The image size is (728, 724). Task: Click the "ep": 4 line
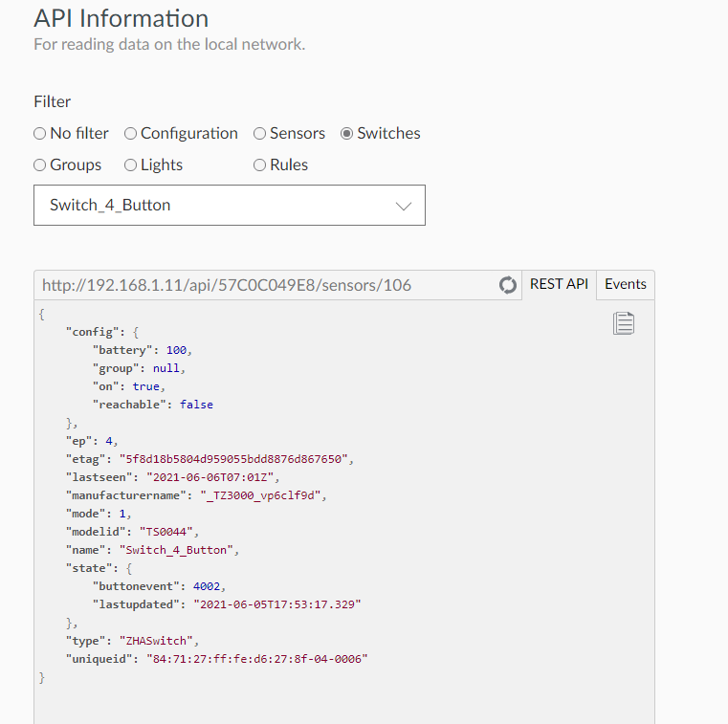[x=92, y=441]
